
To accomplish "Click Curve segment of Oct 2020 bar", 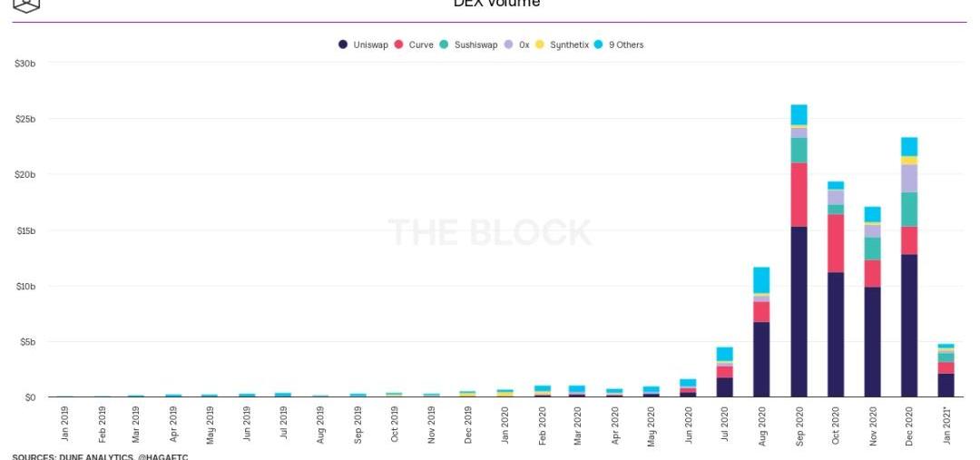I will pos(835,243).
